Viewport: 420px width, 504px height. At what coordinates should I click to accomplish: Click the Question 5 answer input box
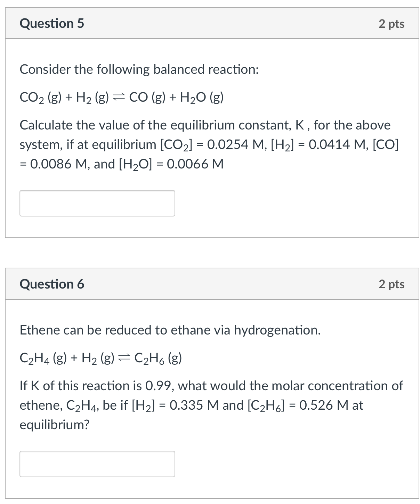tap(97, 203)
